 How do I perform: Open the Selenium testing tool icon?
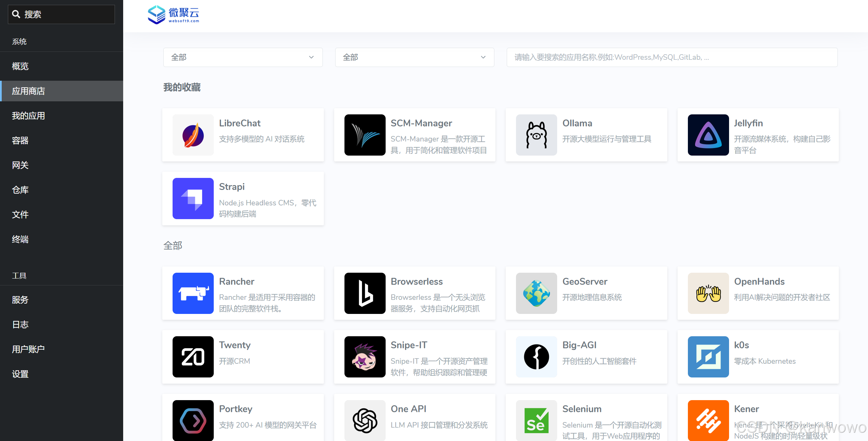[536, 420]
